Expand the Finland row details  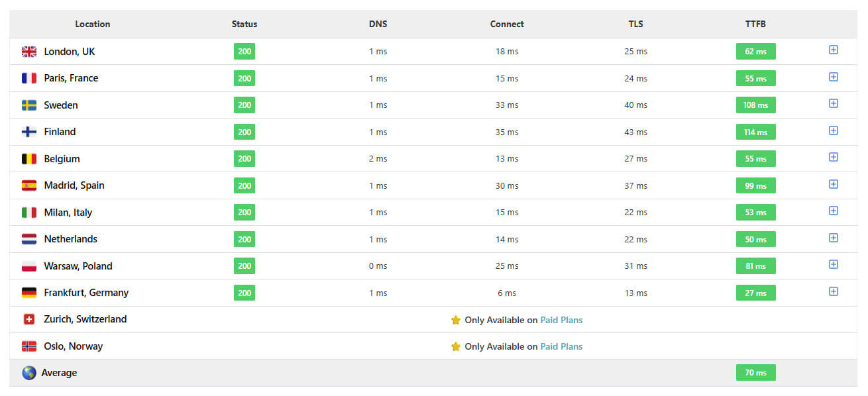pos(834,130)
